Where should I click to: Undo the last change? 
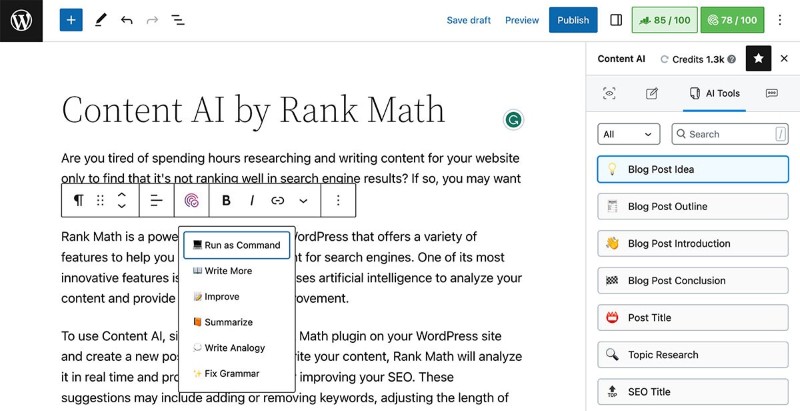click(127, 20)
